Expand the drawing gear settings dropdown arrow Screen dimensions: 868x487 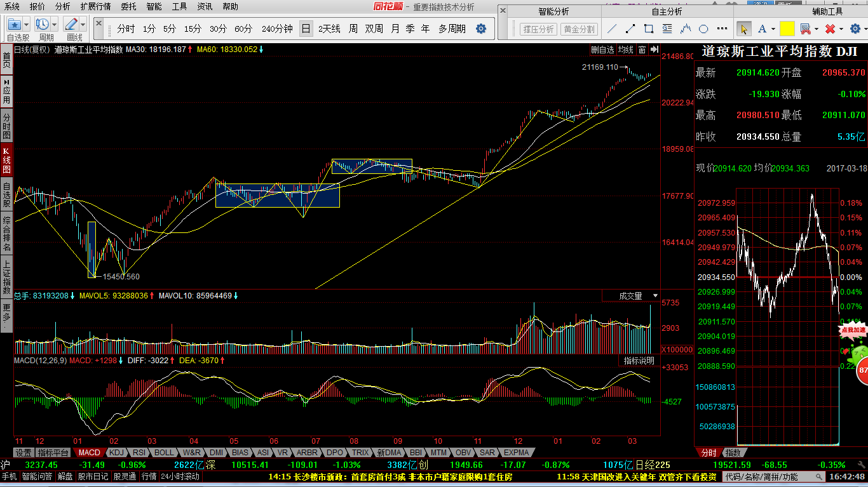(x=864, y=29)
